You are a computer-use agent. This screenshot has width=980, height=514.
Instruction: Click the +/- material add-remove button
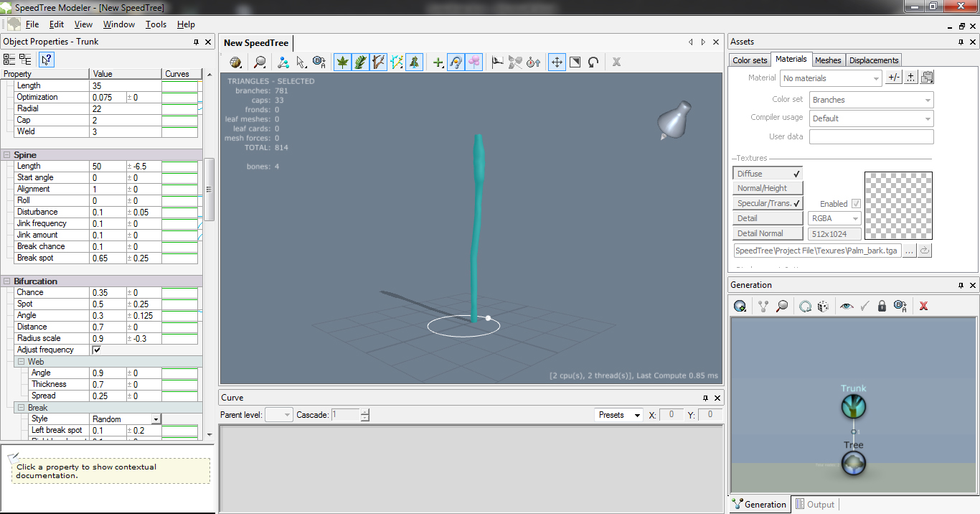point(893,78)
